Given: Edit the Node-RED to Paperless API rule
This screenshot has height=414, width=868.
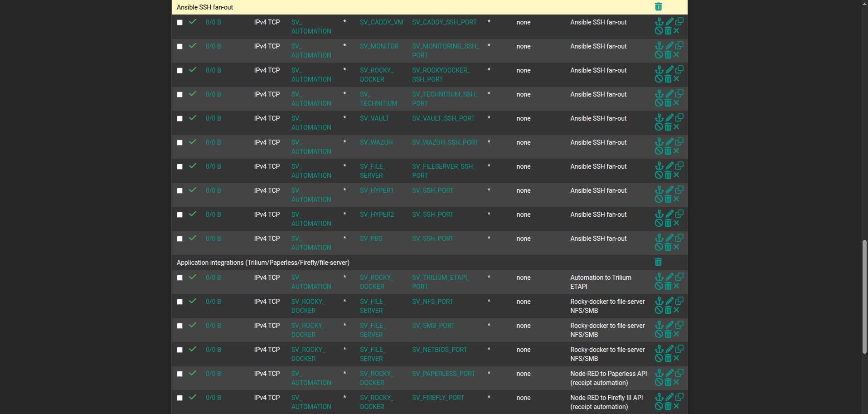Looking at the screenshot, I should click(669, 373).
